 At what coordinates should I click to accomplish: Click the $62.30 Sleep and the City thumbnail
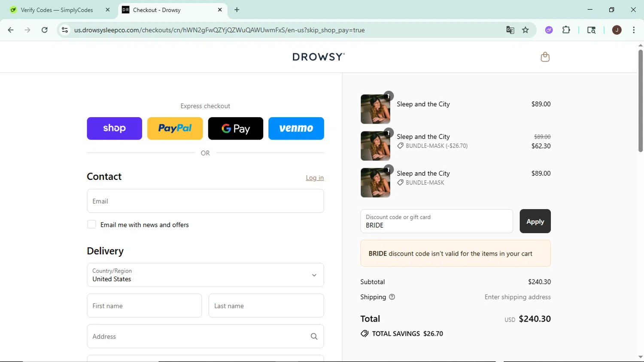375,146
